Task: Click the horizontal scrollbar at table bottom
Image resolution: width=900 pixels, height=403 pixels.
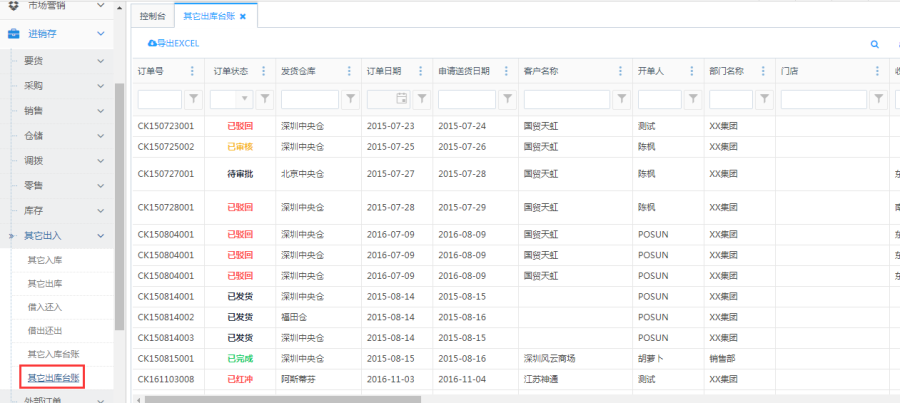Action: tap(400, 398)
